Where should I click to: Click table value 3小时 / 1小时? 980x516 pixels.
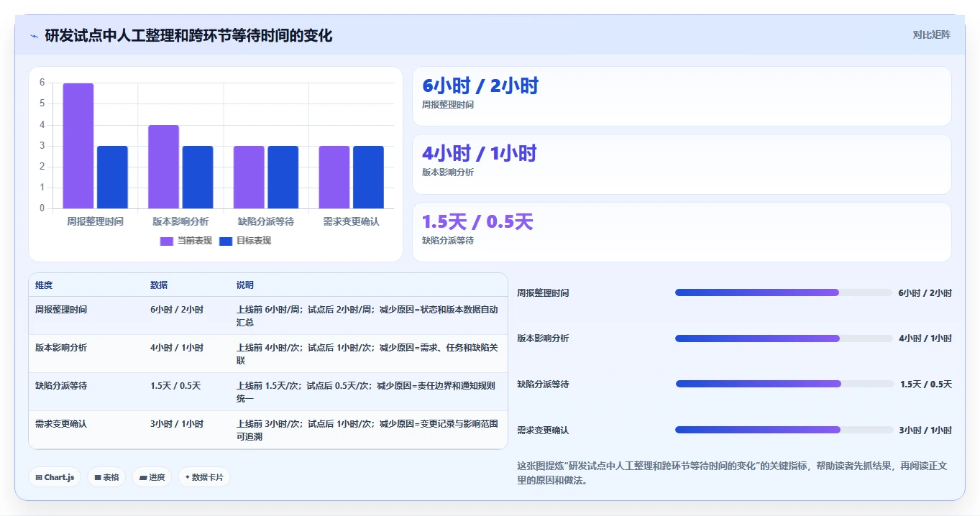click(x=177, y=424)
